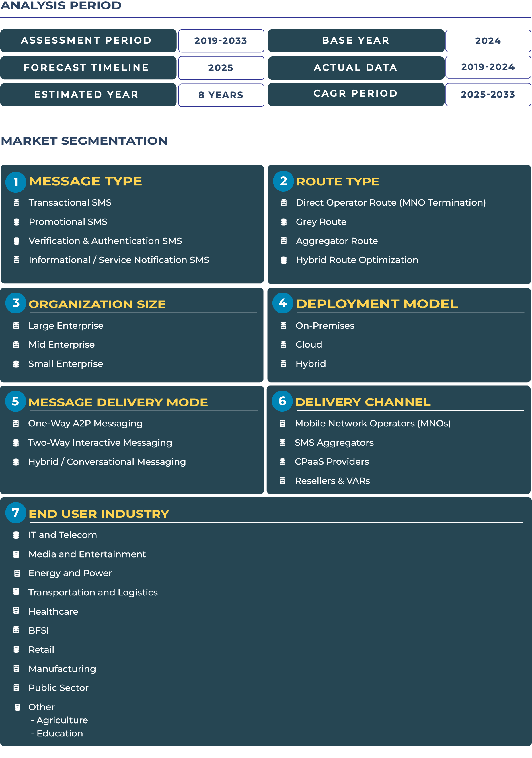The image size is (532, 758).
Task: Select the Healthcare industry item
Action: pyautogui.click(x=53, y=611)
